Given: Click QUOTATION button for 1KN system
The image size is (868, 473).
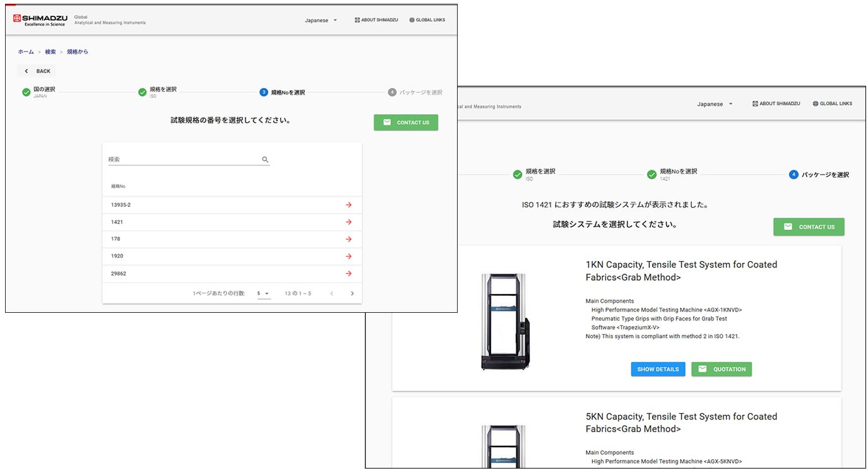Looking at the screenshot, I should (722, 370).
